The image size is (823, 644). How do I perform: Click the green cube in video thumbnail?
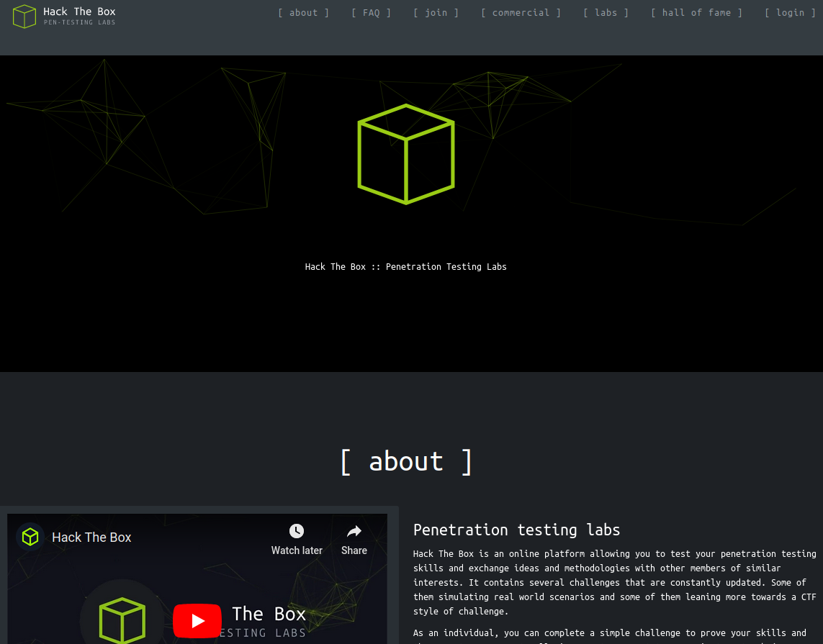[x=122, y=620]
